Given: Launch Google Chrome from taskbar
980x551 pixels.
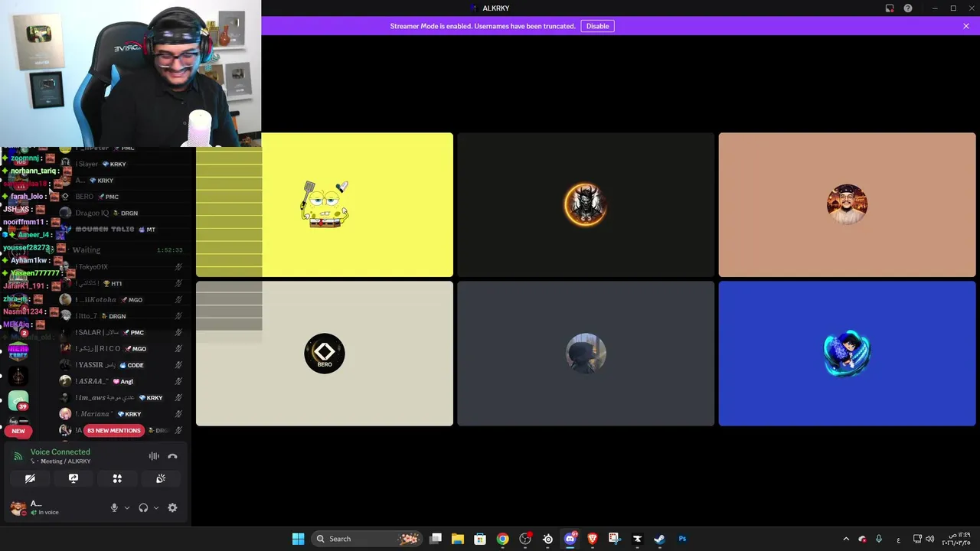Looking at the screenshot, I should (502, 539).
